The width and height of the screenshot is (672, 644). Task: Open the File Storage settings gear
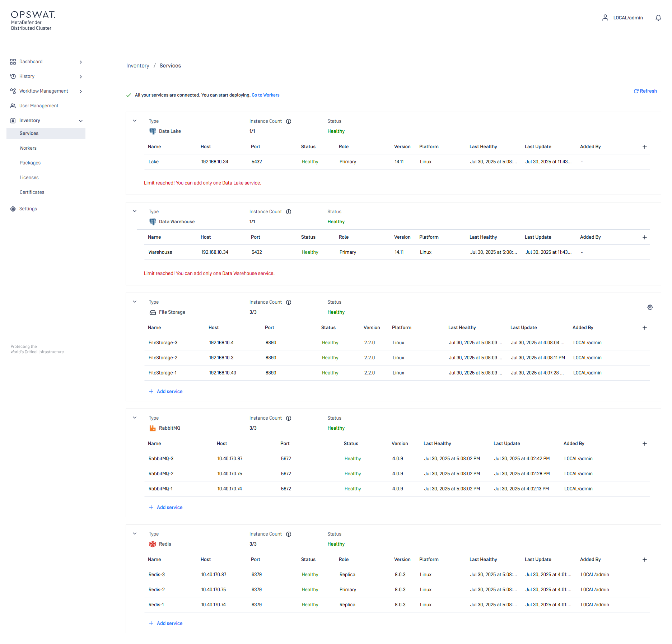650,307
